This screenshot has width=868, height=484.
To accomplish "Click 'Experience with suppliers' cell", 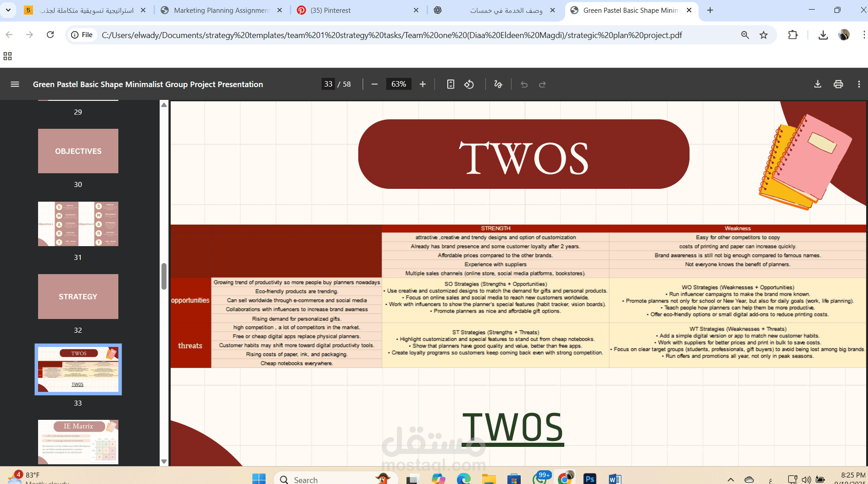I will point(495,264).
